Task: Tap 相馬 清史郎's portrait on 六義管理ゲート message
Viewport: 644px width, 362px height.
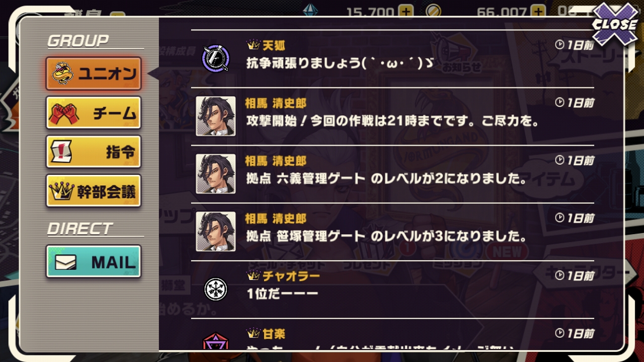Action: pos(216,174)
